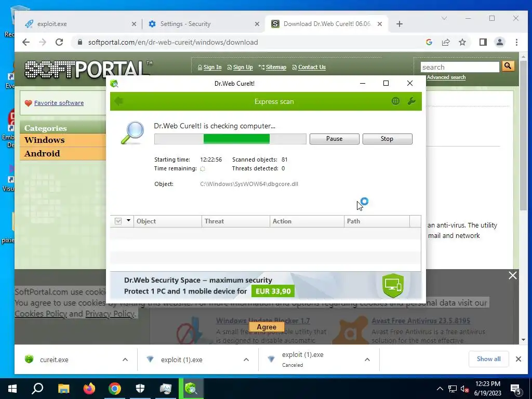Viewport: 532px width, 399px height.
Task: Open cureit.exe from downloads bar
Action: 54,360
